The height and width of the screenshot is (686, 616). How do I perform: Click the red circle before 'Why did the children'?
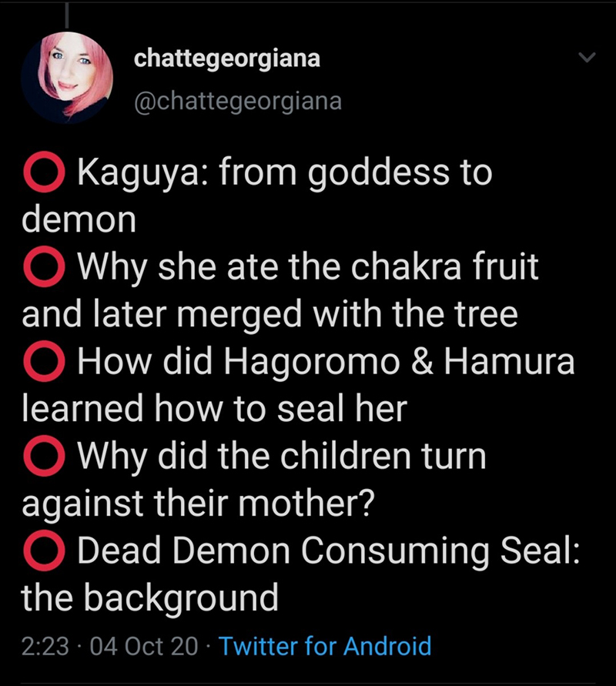(43, 456)
